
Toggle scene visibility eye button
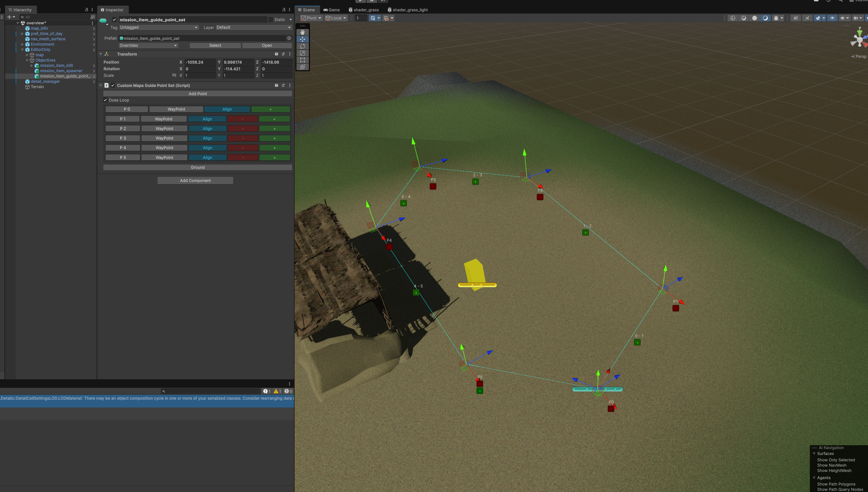[x=832, y=18]
